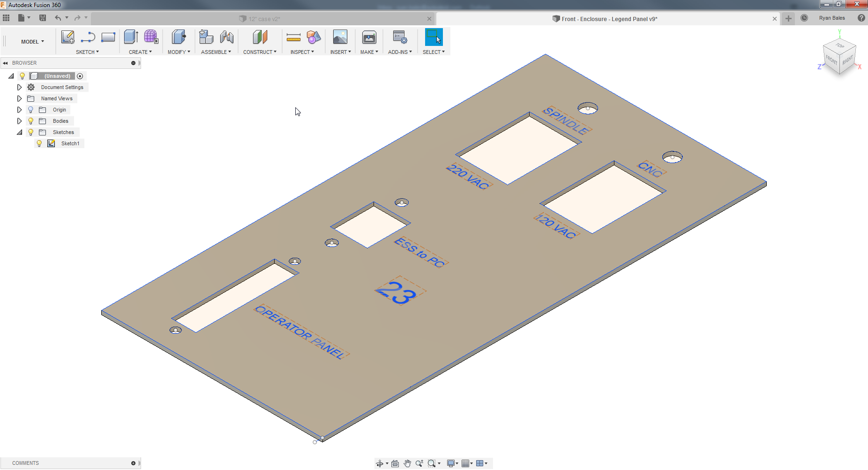Open the Create Form tool
Image resolution: width=868 pixels, height=470 pixels.
tap(151, 37)
